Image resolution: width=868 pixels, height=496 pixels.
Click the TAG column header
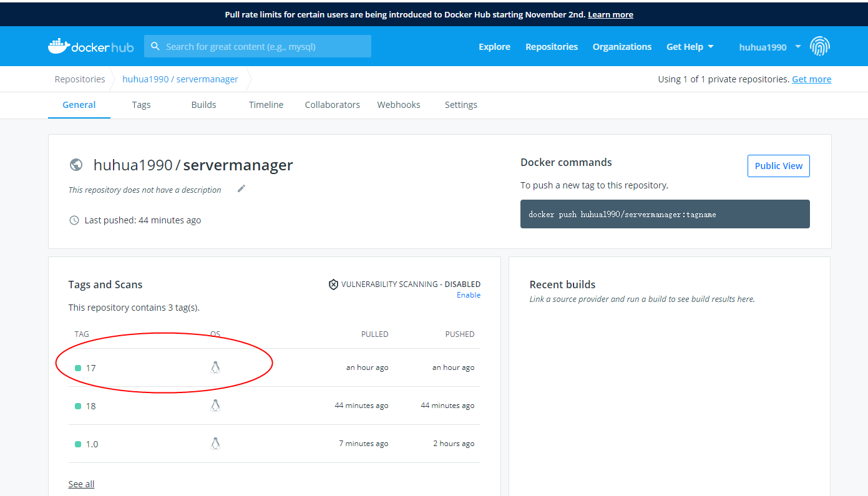point(82,334)
